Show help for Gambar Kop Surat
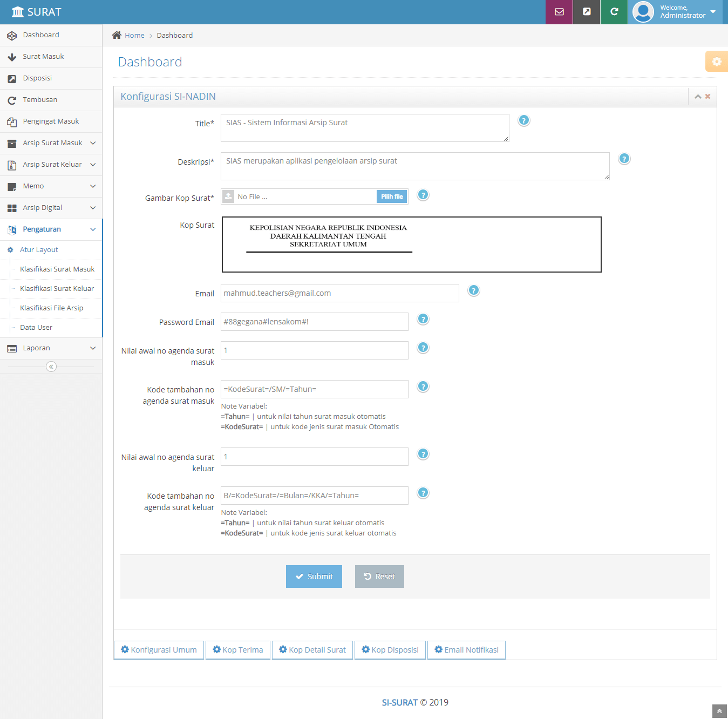The height and width of the screenshot is (719, 728). click(423, 195)
